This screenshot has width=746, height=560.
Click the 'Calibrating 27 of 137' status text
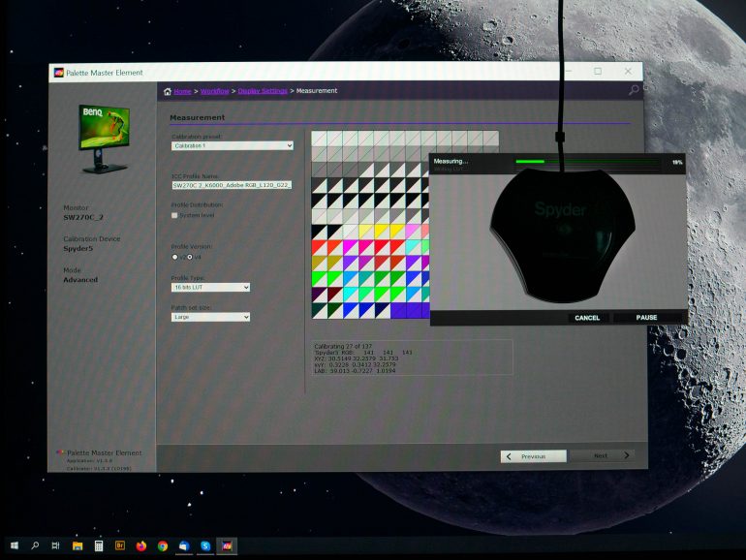[x=343, y=347]
